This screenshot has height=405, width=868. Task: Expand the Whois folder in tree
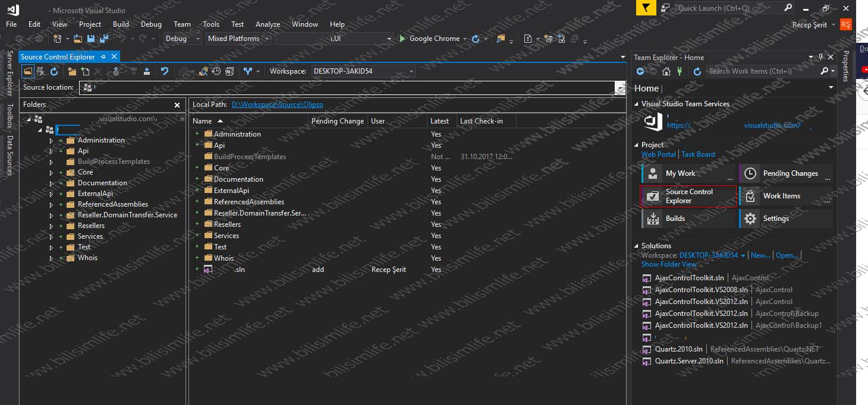(52, 258)
